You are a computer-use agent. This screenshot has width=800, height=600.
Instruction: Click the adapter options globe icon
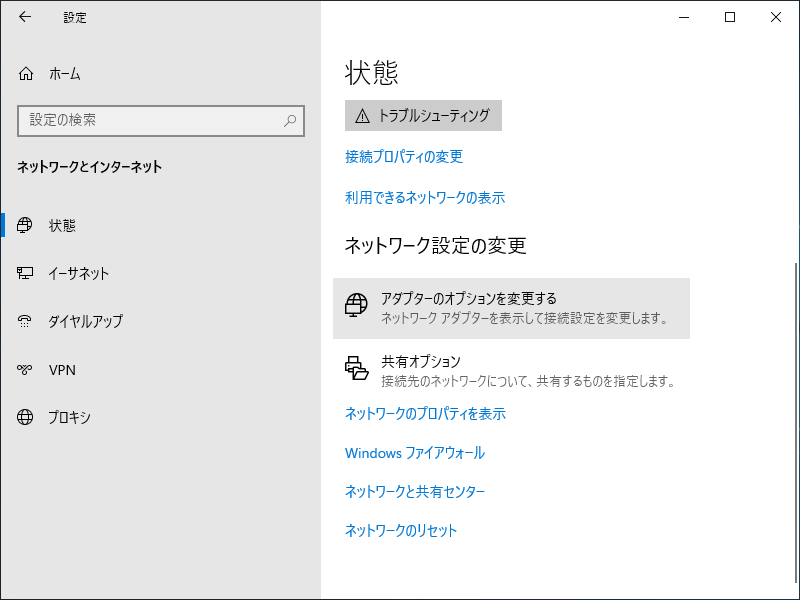click(356, 305)
